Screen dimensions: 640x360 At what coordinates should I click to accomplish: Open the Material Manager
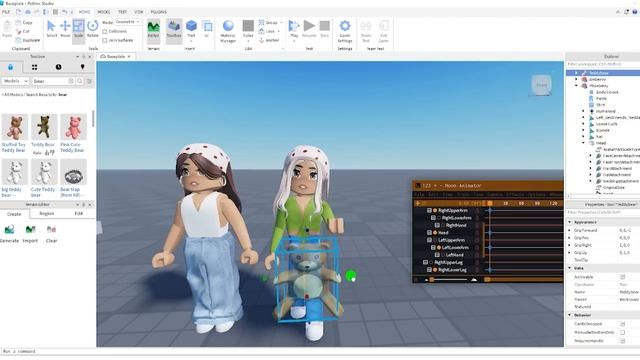(228, 31)
